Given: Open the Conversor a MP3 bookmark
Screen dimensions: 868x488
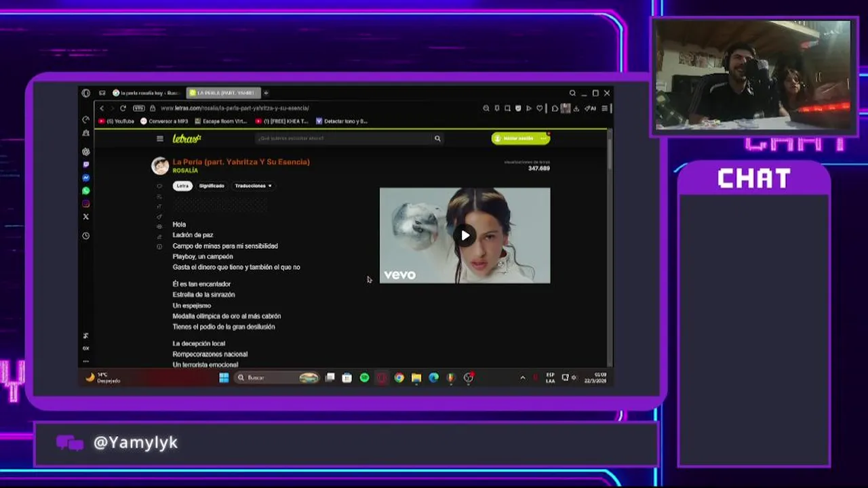Looking at the screenshot, I should [165, 121].
